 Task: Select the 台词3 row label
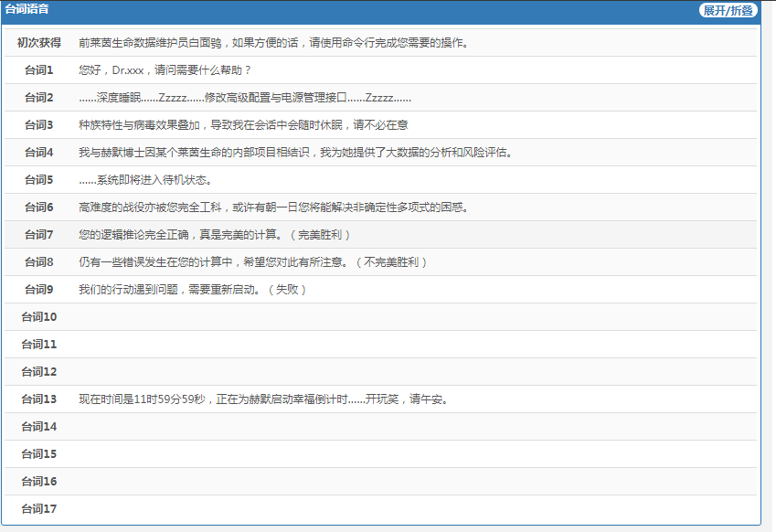coord(39,125)
